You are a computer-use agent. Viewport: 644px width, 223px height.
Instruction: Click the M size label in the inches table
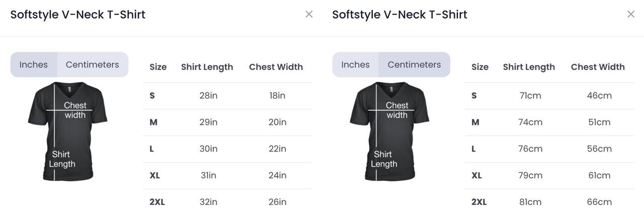click(153, 122)
